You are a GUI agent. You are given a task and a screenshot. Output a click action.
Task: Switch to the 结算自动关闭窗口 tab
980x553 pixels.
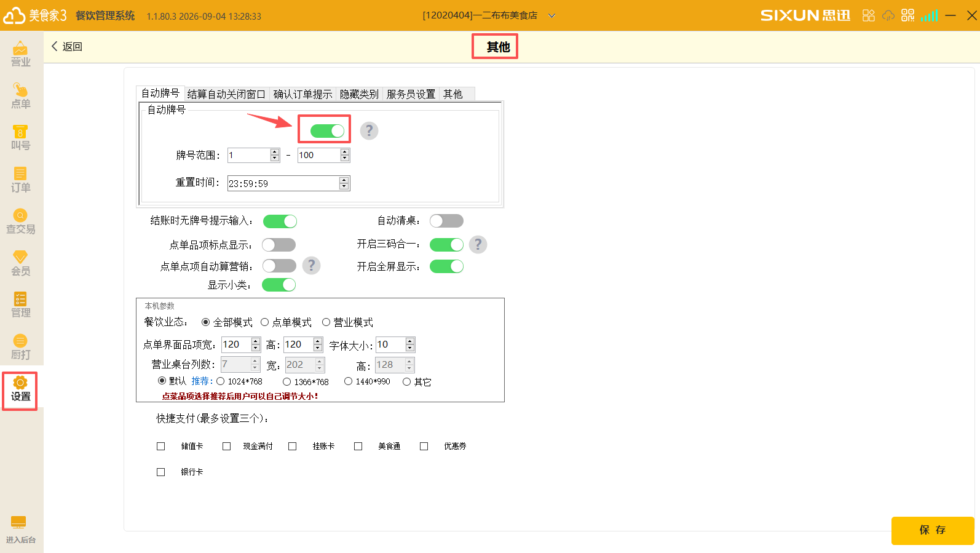pos(226,94)
